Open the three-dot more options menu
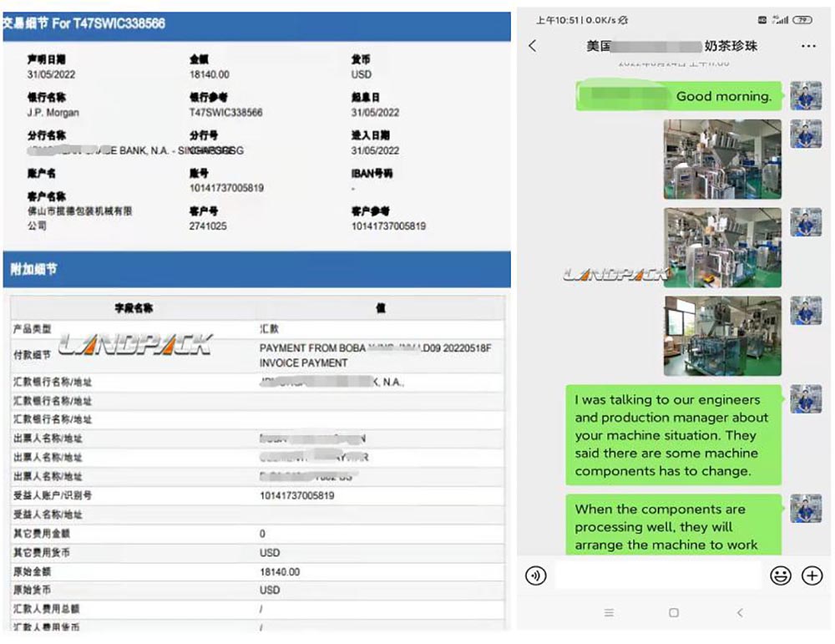835x644 pixels. pyautogui.click(x=807, y=46)
